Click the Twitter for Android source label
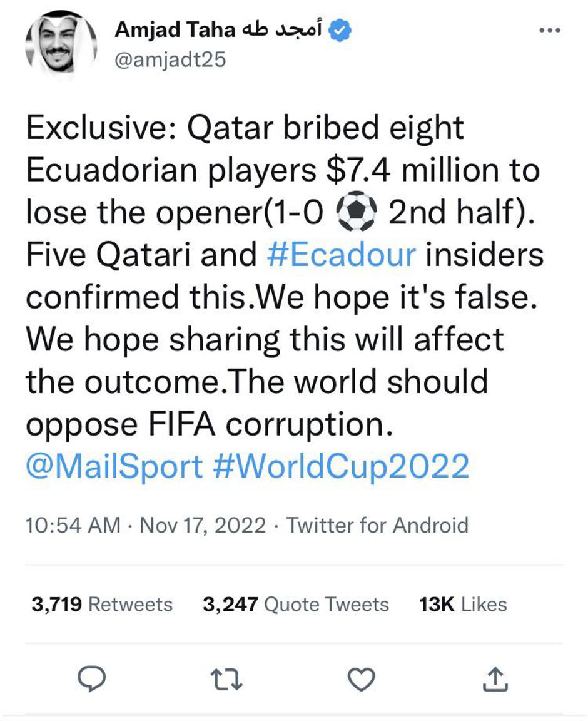 click(x=377, y=524)
